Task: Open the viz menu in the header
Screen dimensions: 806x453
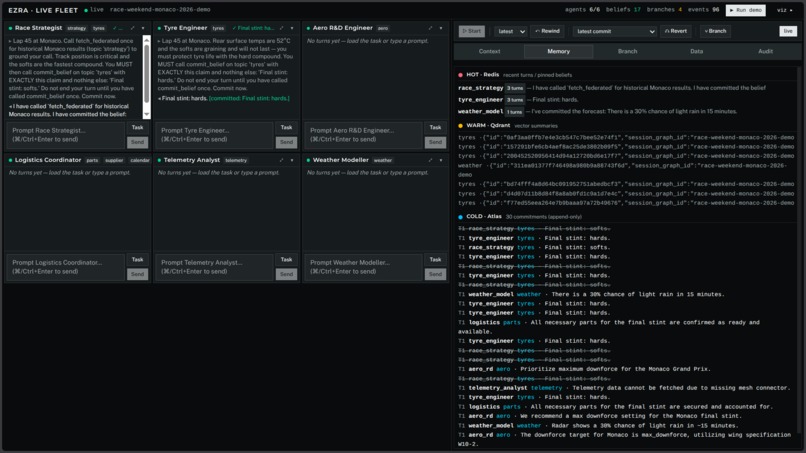Action: coord(784,10)
